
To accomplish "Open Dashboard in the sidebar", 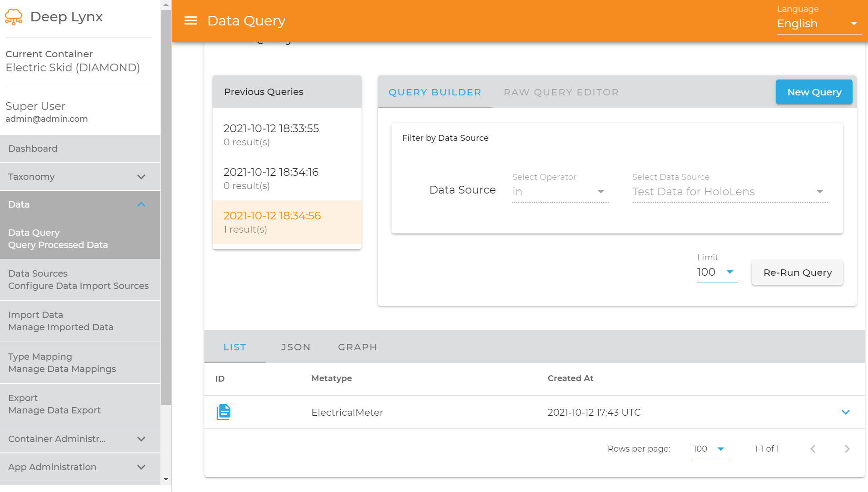I will click(x=80, y=149).
